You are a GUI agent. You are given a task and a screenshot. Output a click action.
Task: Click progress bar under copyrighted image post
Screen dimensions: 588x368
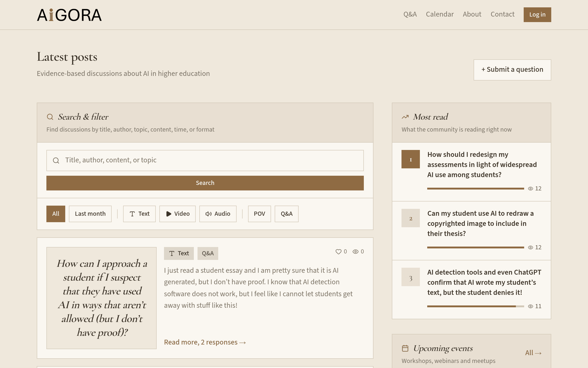point(475,247)
